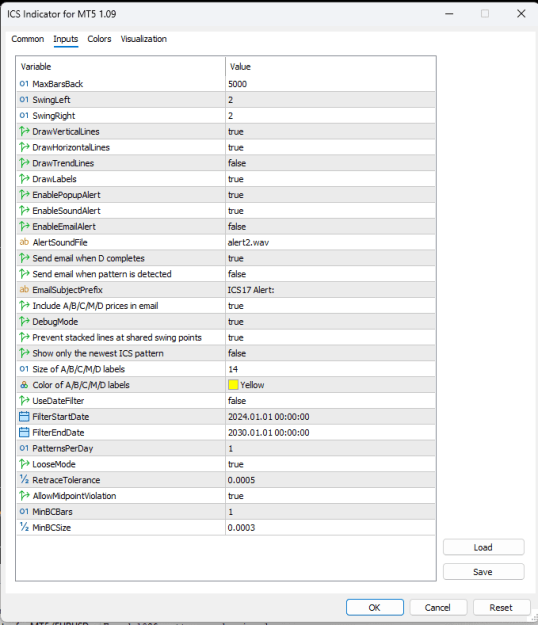This screenshot has height=625, width=538.
Task: Click the string 'ab' icon beside EmailSubjectPrefix
Action: 24,289
